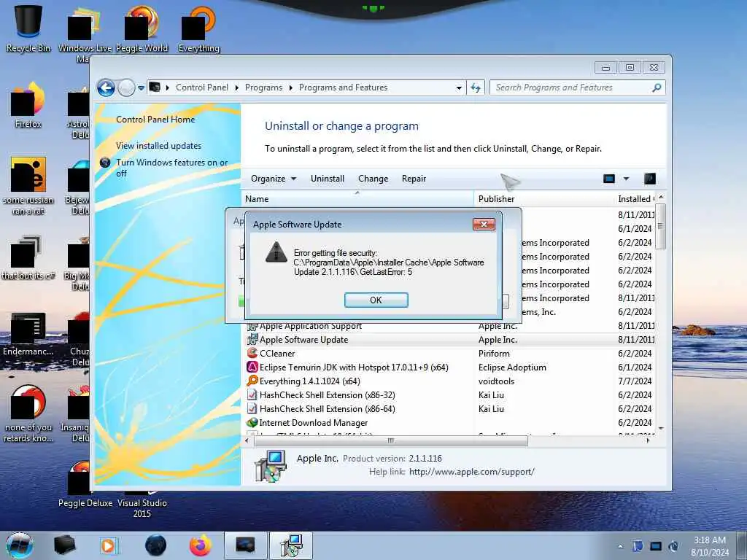Click the Firefox desktop icon

[x=28, y=105]
